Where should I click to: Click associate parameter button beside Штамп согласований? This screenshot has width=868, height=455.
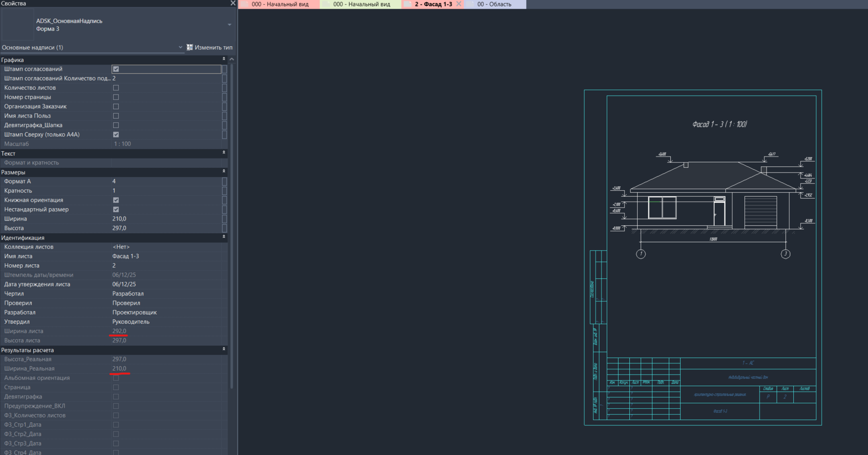[225, 69]
